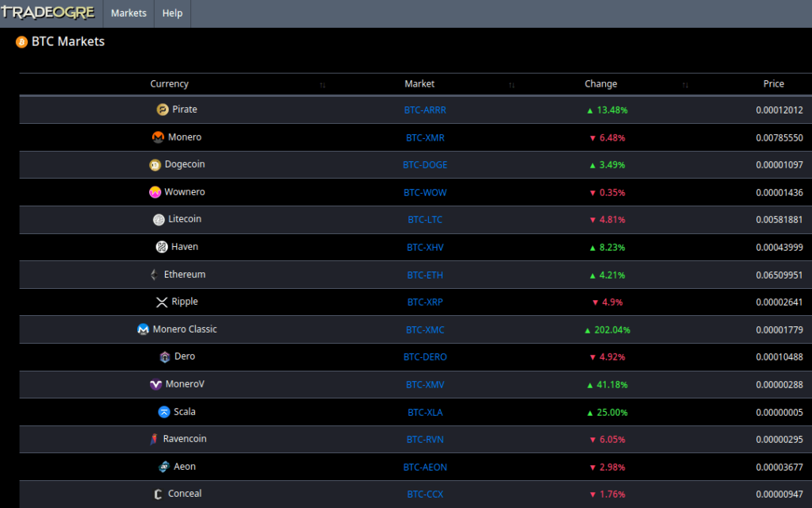This screenshot has width=812, height=508.
Task: Click the Monero coin icon
Action: tap(158, 137)
